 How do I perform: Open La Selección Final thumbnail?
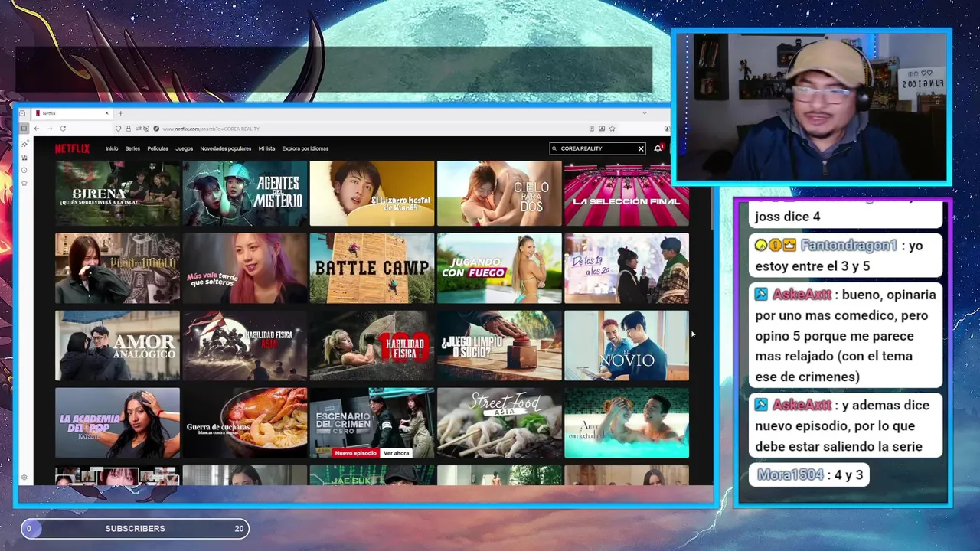tap(626, 193)
